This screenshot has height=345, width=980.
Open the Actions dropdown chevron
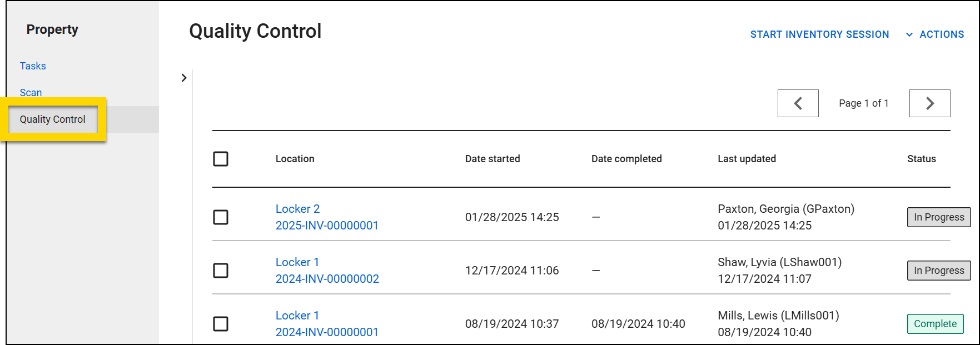[x=909, y=34]
